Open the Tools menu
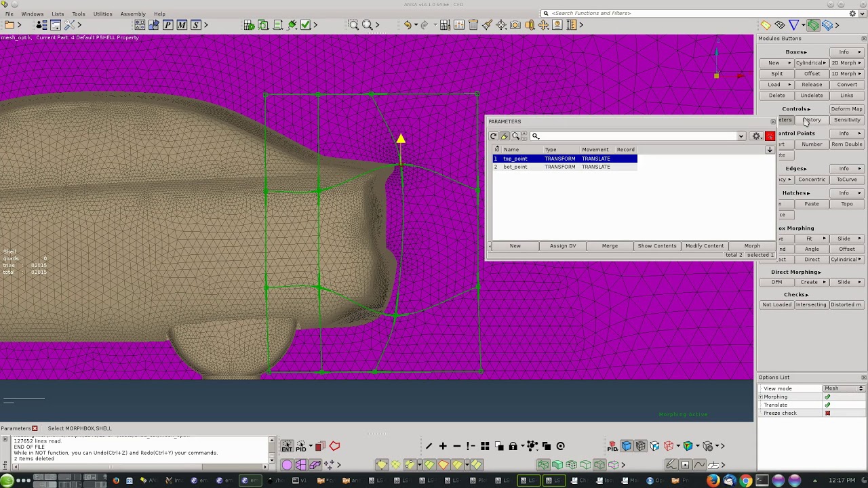868x488 pixels. coord(79,14)
